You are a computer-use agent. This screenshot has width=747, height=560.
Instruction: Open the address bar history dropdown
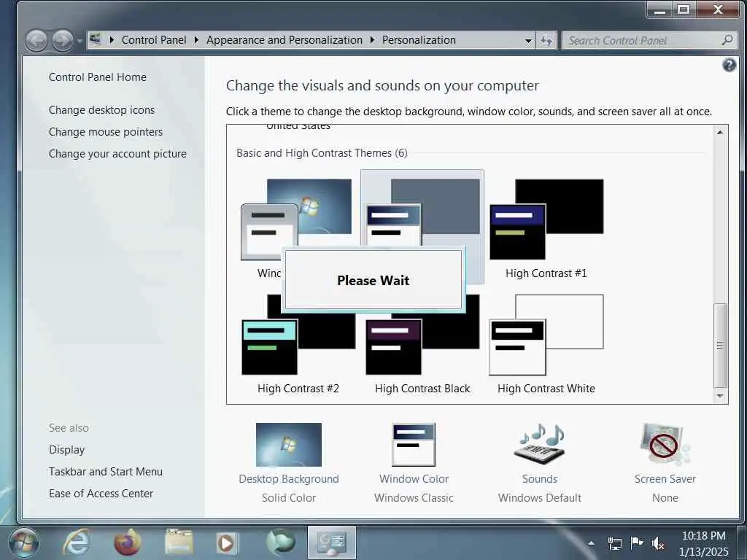pyautogui.click(x=528, y=41)
